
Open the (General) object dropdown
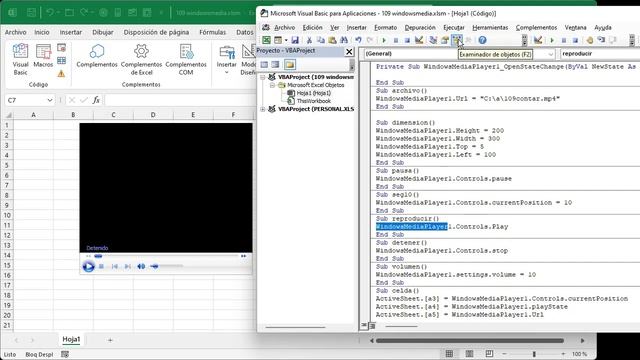(x=551, y=54)
